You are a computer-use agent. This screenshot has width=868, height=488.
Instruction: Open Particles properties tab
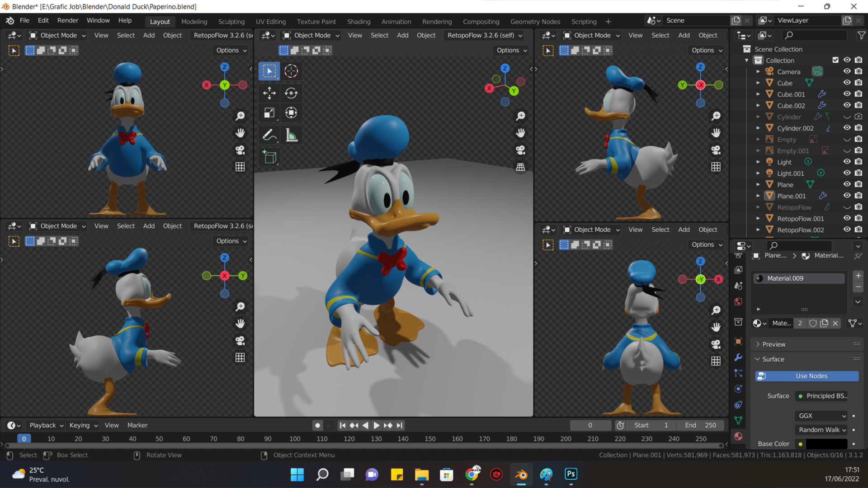pos(738,373)
